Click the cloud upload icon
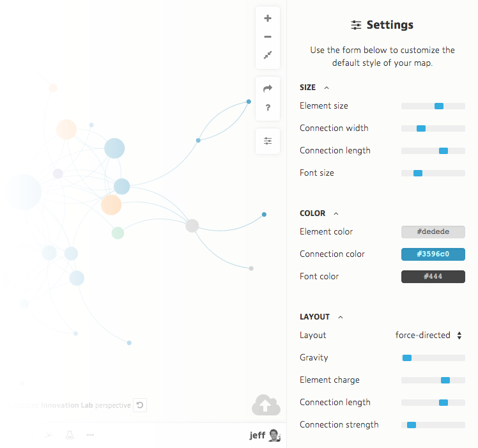478x448 pixels. 266,405
